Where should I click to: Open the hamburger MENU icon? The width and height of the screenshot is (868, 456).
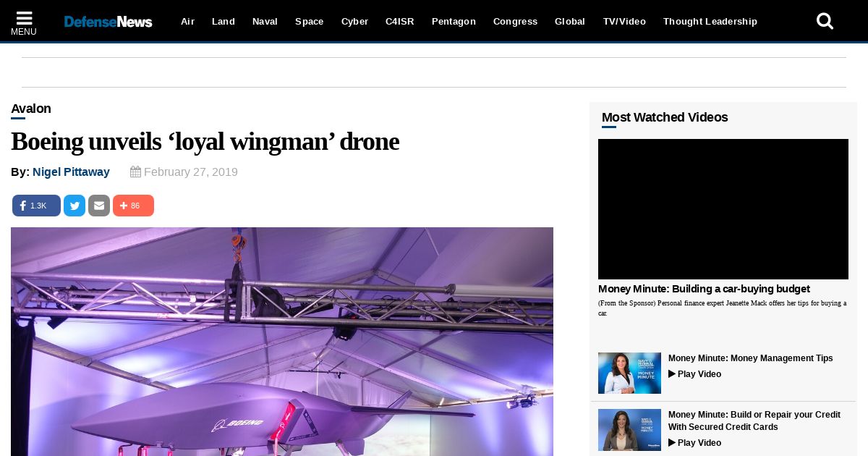[x=24, y=22]
